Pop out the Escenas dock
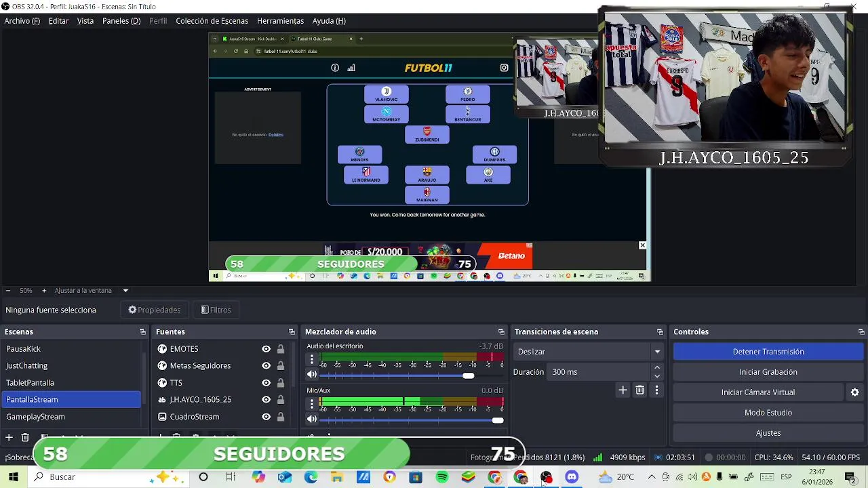868x488 pixels. point(142,332)
